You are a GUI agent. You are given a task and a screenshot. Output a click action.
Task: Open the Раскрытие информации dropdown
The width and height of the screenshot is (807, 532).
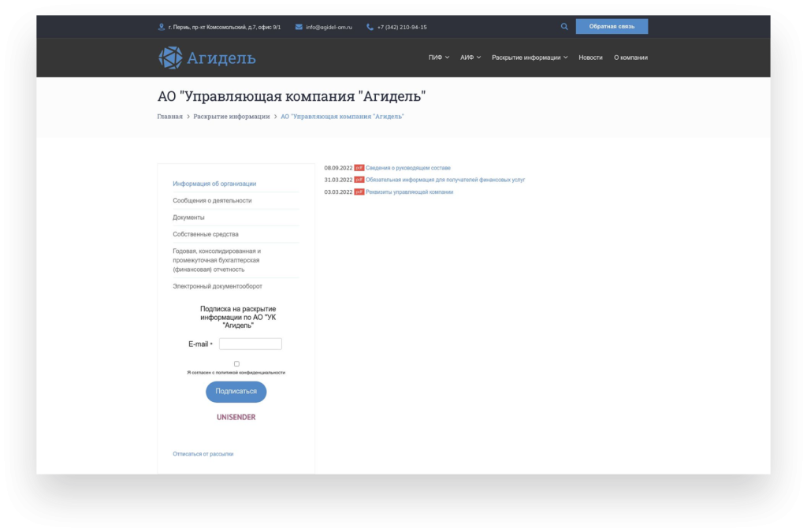[528, 57]
